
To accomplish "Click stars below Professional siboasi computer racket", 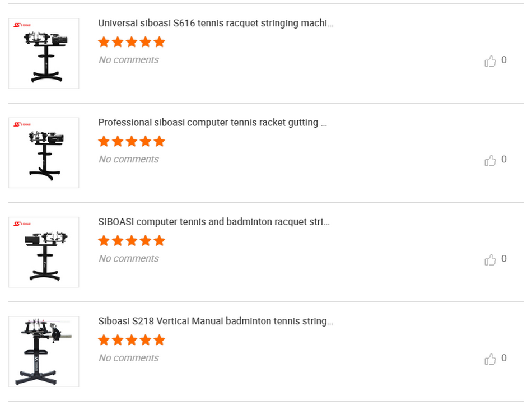I will tap(132, 141).
